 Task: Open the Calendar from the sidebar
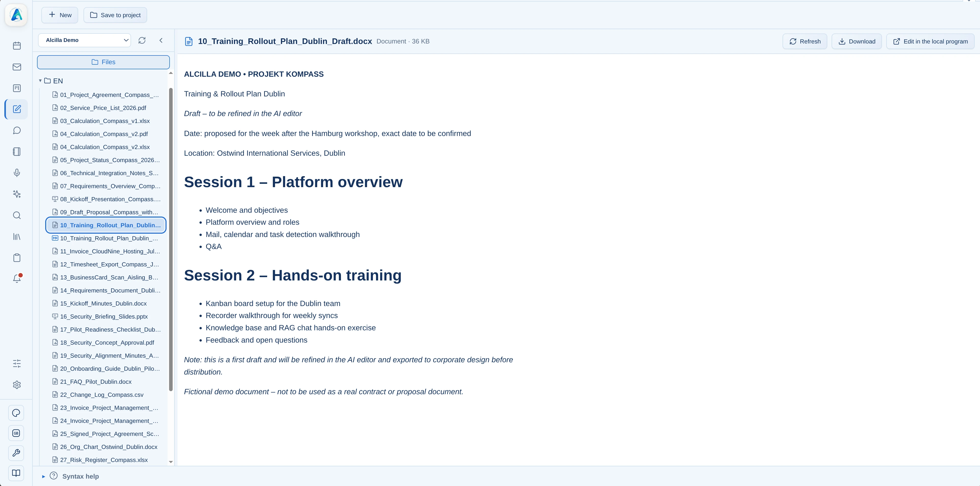(17, 46)
